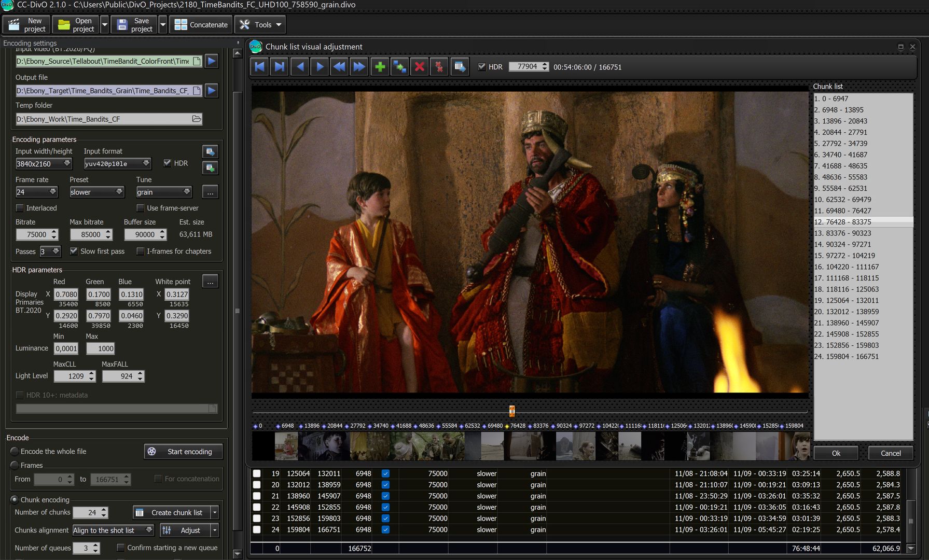
Task: Open Frame rate dropdown
Action: (x=36, y=192)
